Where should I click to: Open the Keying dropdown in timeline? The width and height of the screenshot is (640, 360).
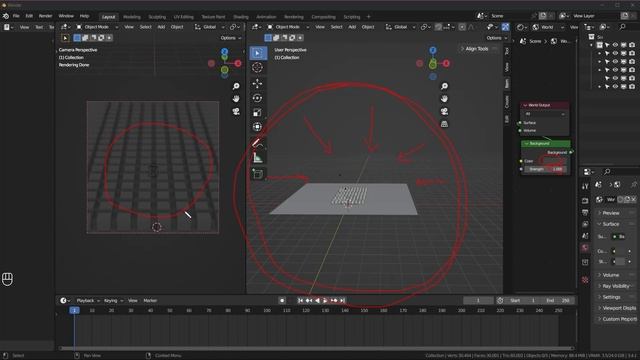tap(113, 300)
